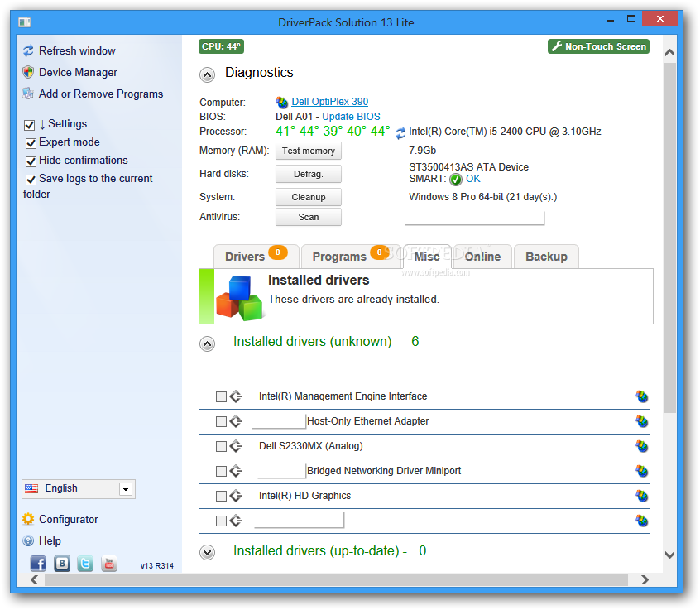
Task: Click web search icon for Intel(R) HD Graphics
Action: [641, 496]
